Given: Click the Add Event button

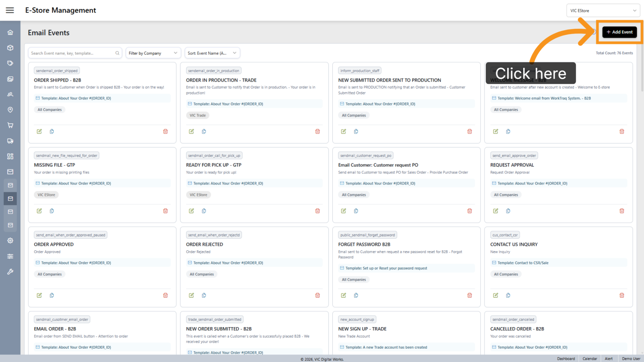Looking at the screenshot, I should (619, 32).
